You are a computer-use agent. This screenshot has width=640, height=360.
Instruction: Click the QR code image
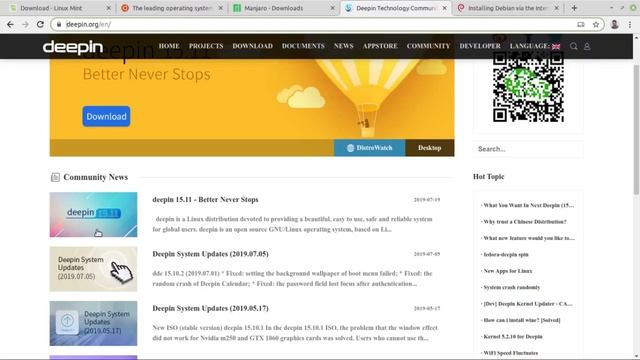click(x=528, y=87)
